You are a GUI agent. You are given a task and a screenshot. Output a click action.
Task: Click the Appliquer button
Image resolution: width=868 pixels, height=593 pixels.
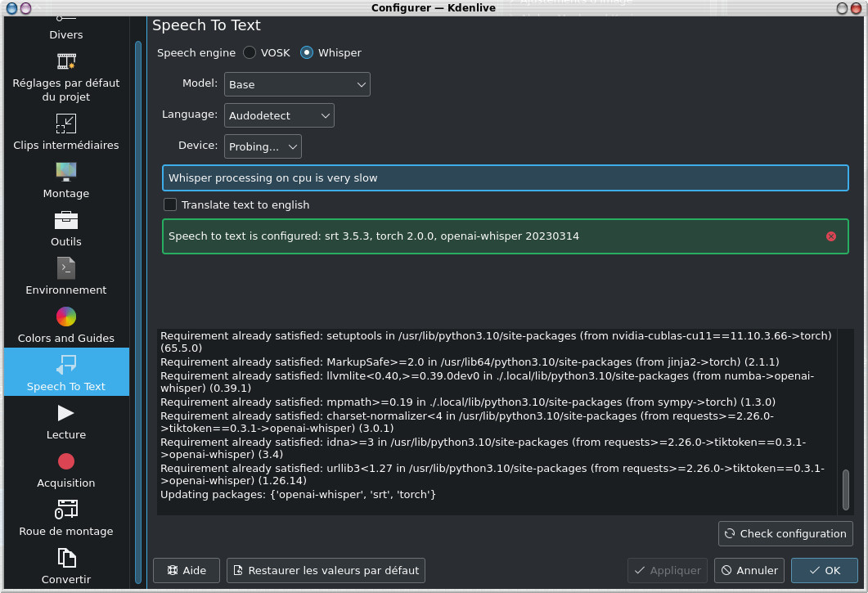point(668,570)
